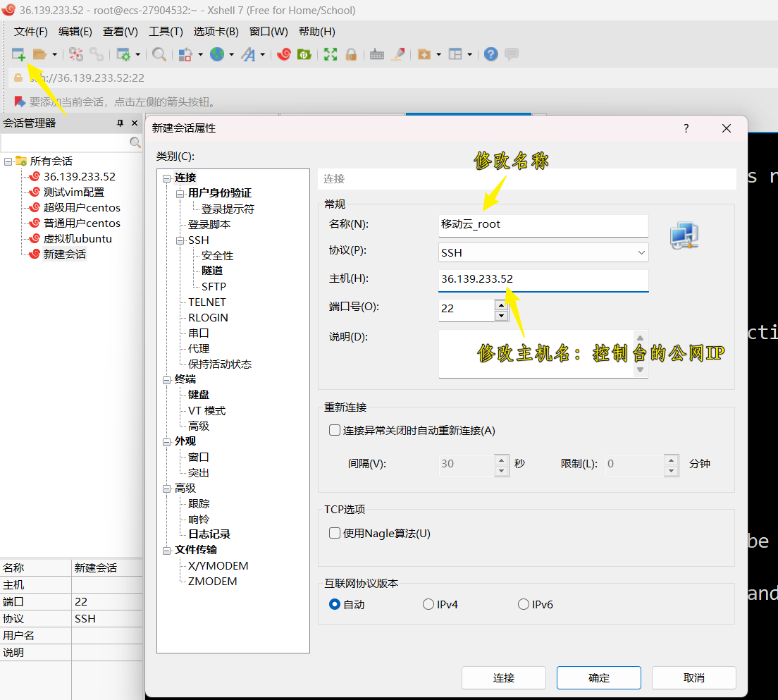The image size is (778, 700).
Task: Select 日志记录 in category tree
Action: click(x=209, y=534)
